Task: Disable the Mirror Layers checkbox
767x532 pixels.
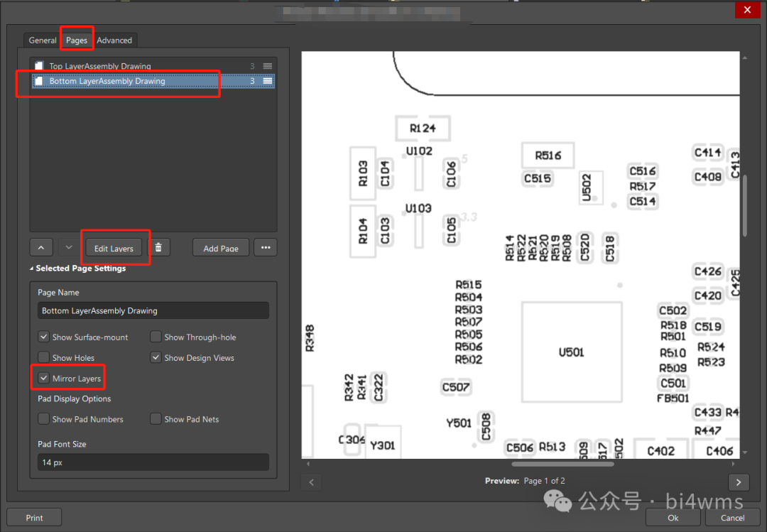Action: pos(44,379)
